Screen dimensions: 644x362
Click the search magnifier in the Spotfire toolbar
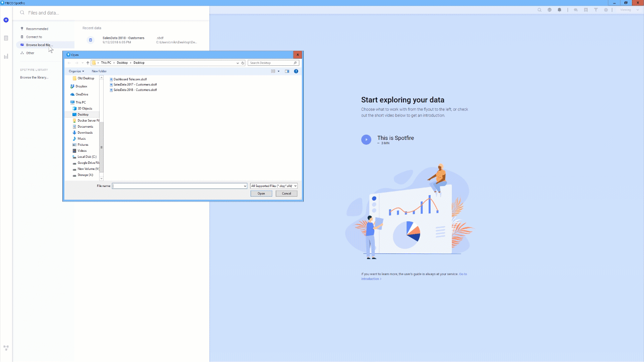coord(539,10)
